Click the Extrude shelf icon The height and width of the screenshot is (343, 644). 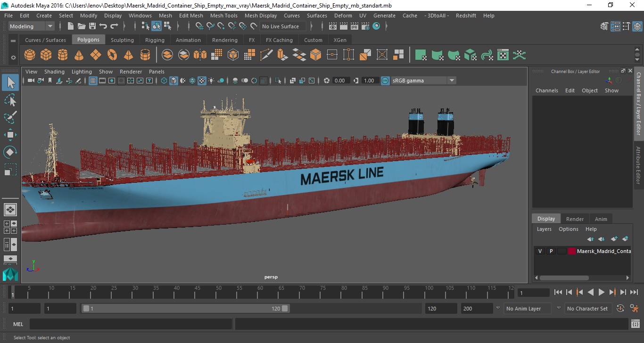(x=282, y=55)
